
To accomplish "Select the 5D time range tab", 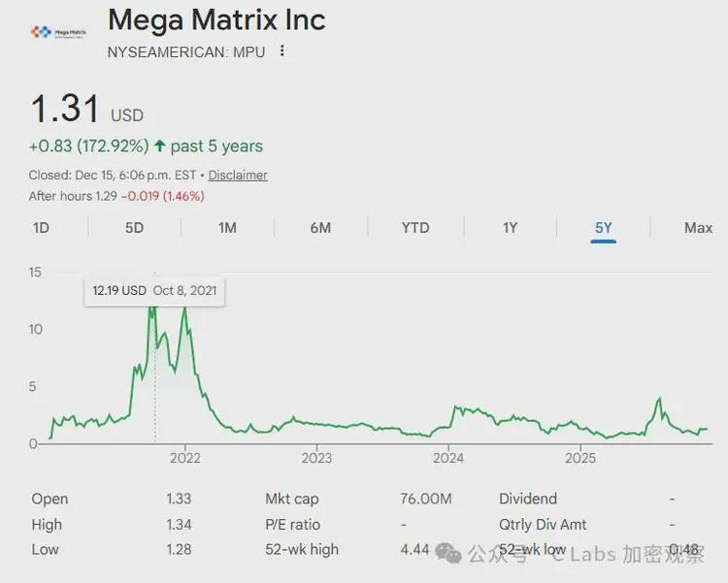I will point(134,228).
